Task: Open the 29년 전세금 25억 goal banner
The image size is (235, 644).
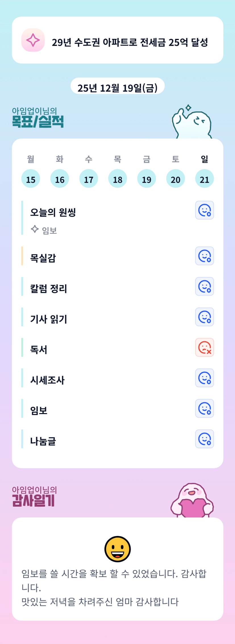Action: tap(130, 42)
